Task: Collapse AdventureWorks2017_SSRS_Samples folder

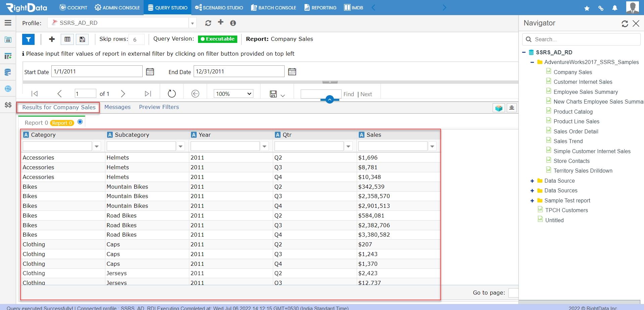Action: tap(532, 62)
